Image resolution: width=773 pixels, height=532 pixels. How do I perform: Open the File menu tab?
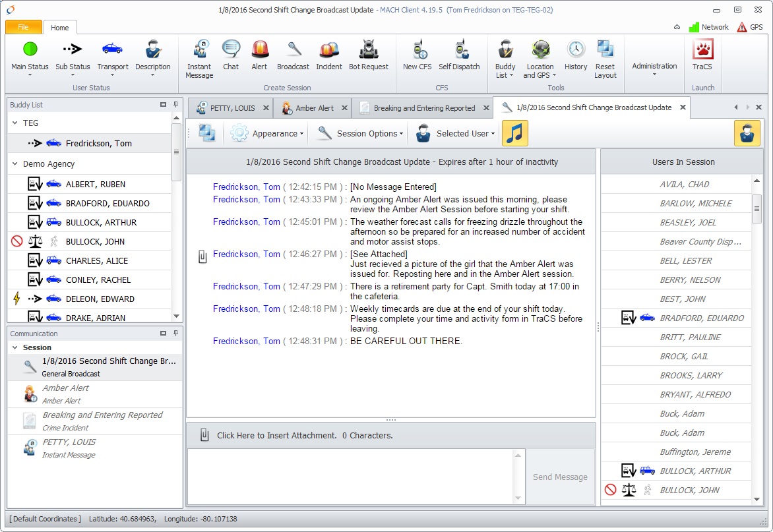pyautogui.click(x=23, y=27)
